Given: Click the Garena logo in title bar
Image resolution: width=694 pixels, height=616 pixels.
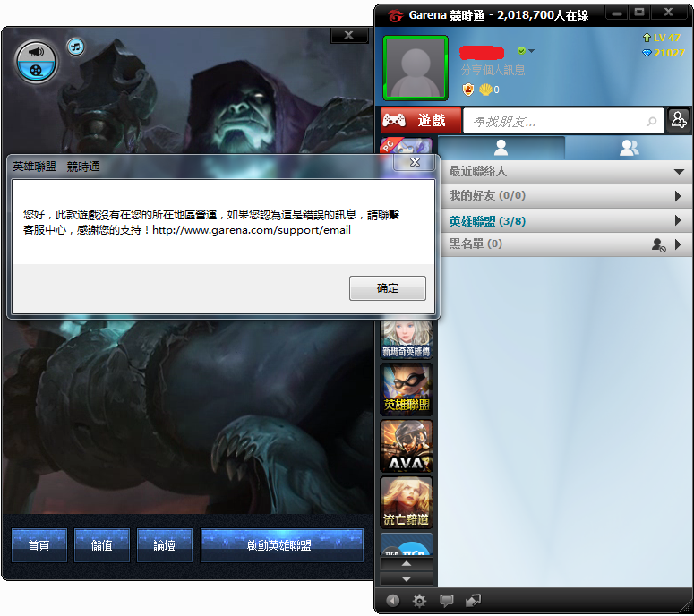Looking at the screenshot, I should click(x=396, y=15).
